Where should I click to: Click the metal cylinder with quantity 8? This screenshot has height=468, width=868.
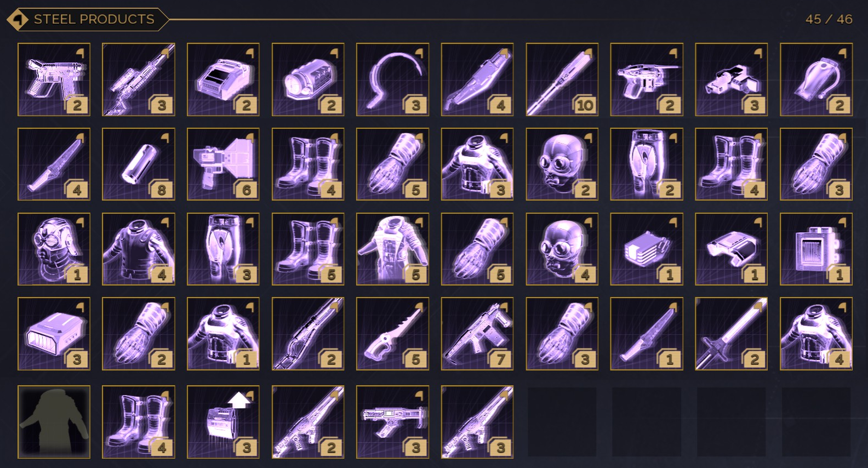[x=138, y=164]
